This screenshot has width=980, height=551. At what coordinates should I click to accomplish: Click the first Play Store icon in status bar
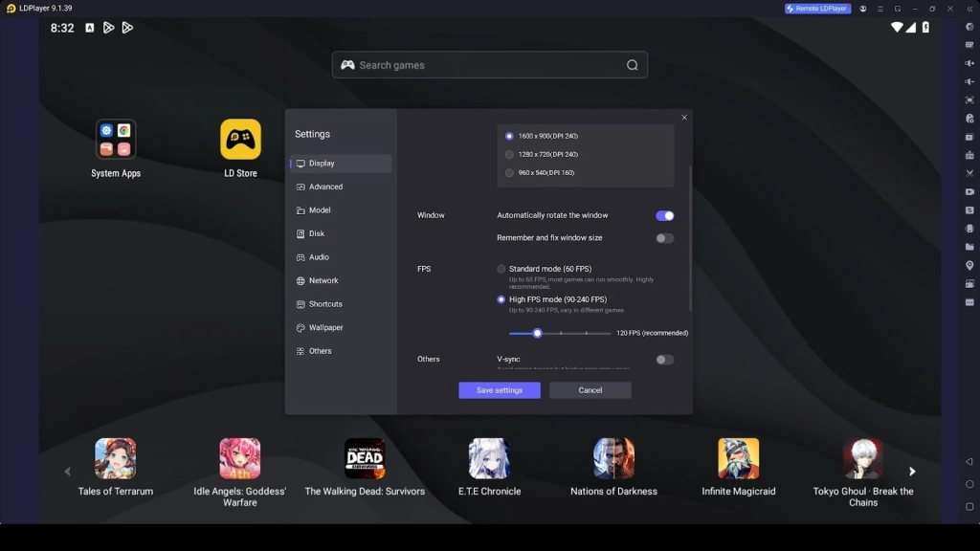click(109, 28)
